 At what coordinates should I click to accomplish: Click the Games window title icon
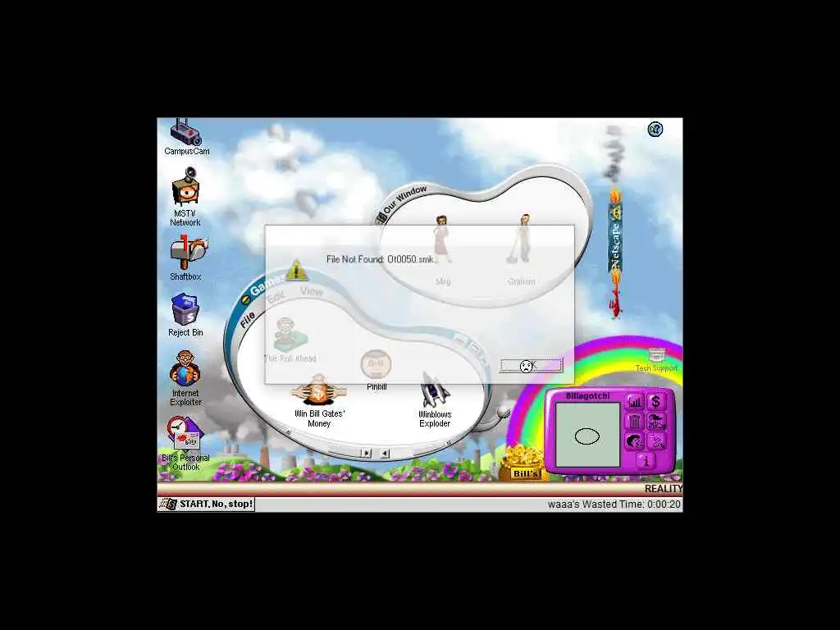click(246, 300)
